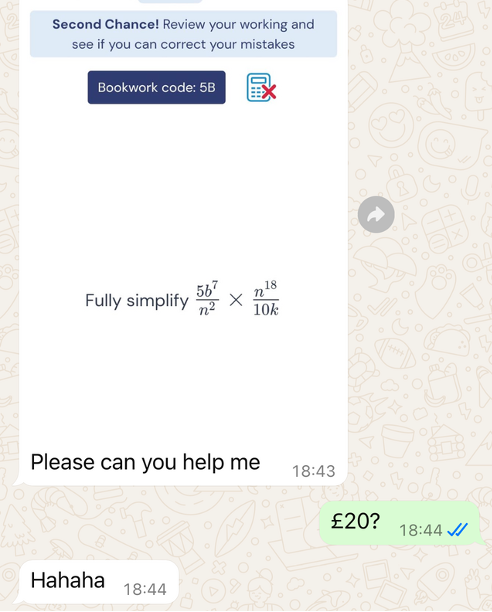Image resolution: width=492 pixels, height=612 pixels.
Task: Tap the 18:43 timestamp on image message
Action: (314, 471)
